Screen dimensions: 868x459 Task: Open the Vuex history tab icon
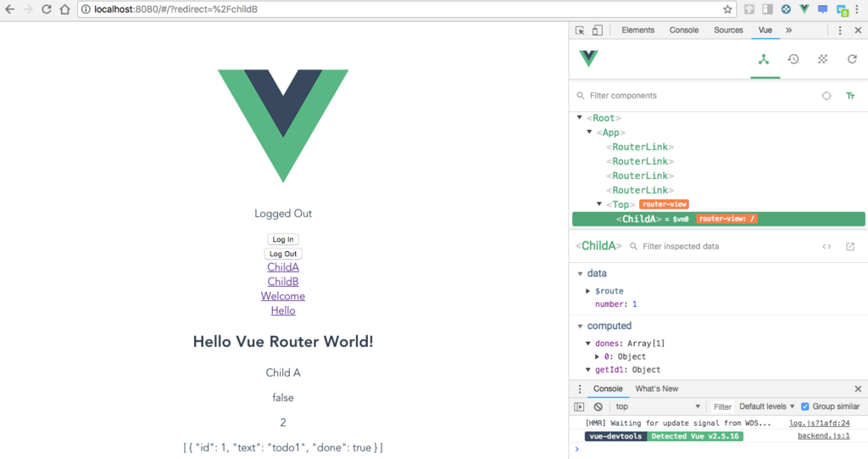793,59
